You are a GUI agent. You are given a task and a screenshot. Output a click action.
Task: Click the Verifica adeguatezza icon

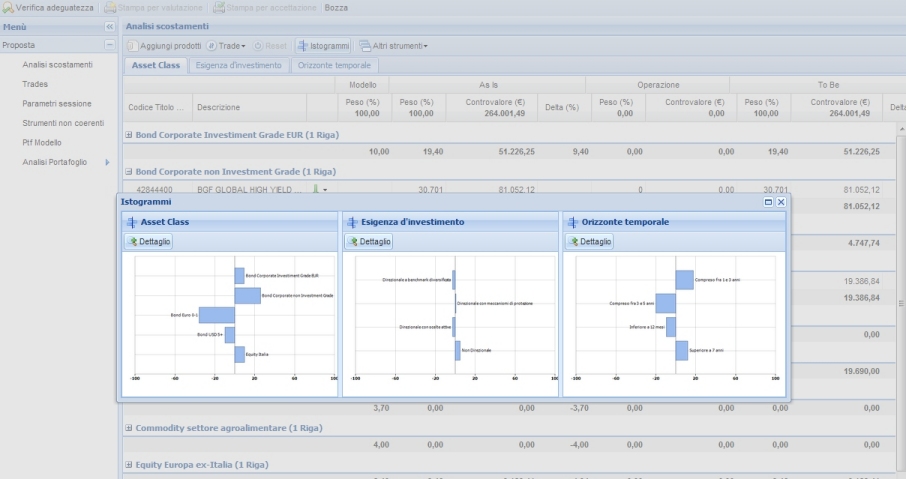click(8, 8)
